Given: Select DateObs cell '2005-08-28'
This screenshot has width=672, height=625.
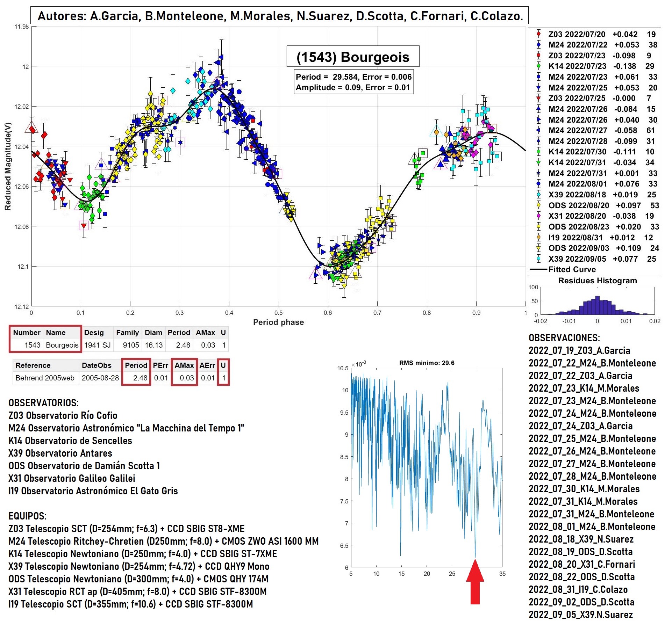Looking at the screenshot, I should (100, 378).
